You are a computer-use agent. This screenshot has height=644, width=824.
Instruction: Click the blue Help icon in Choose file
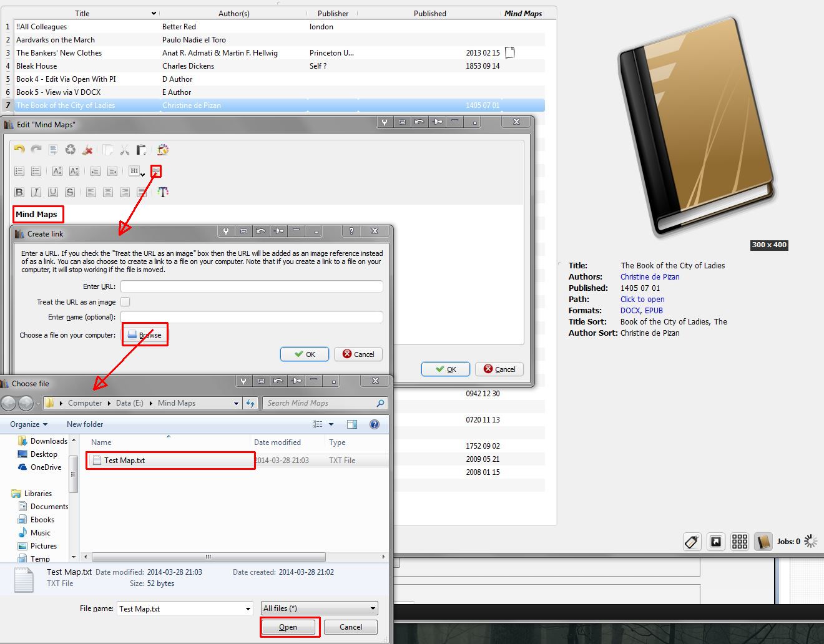(375, 424)
